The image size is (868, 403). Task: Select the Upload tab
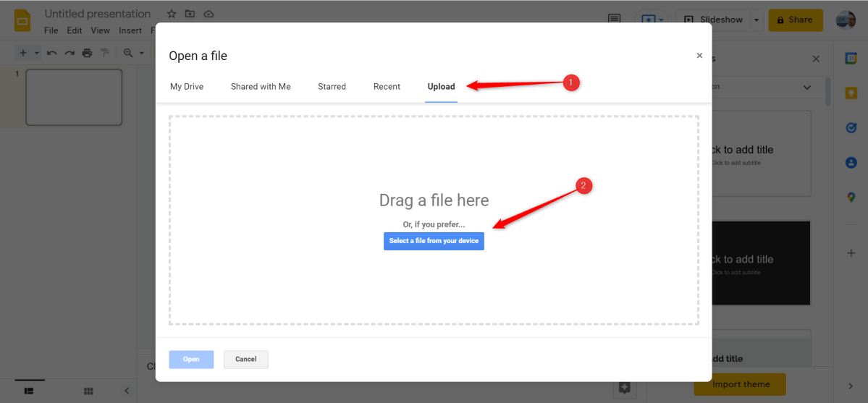tap(441, 86)
